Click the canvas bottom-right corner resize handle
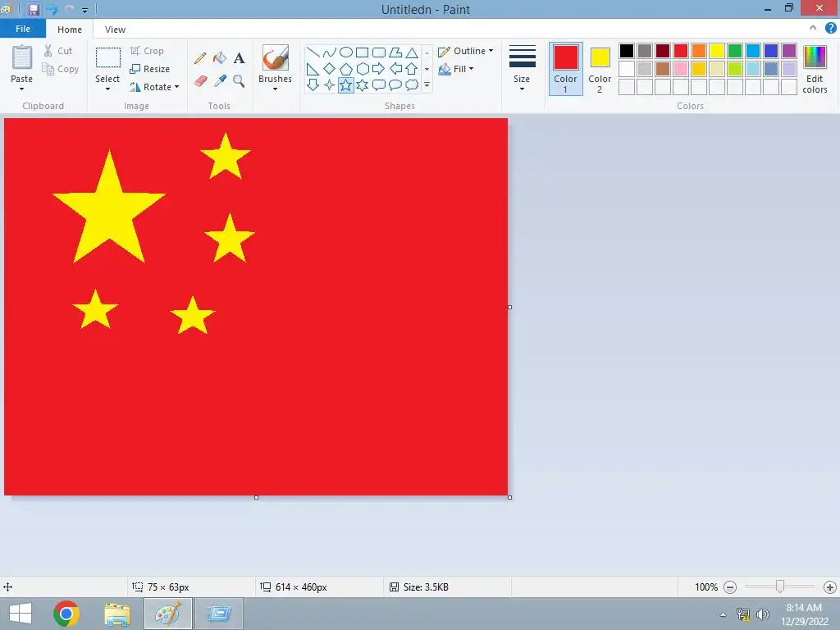Image resolution: width=840 pixels, height=630 pixels. [x=509, y=498]
